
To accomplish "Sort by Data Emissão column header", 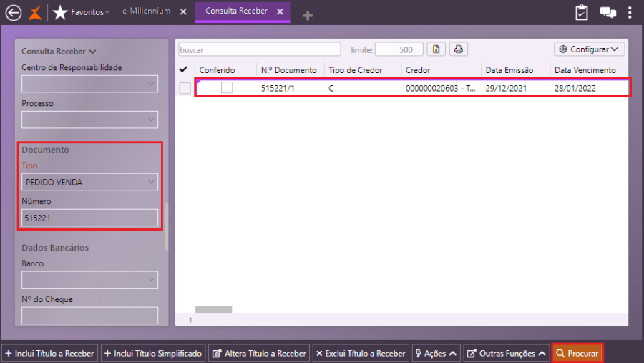I will (x=509, y=70).
